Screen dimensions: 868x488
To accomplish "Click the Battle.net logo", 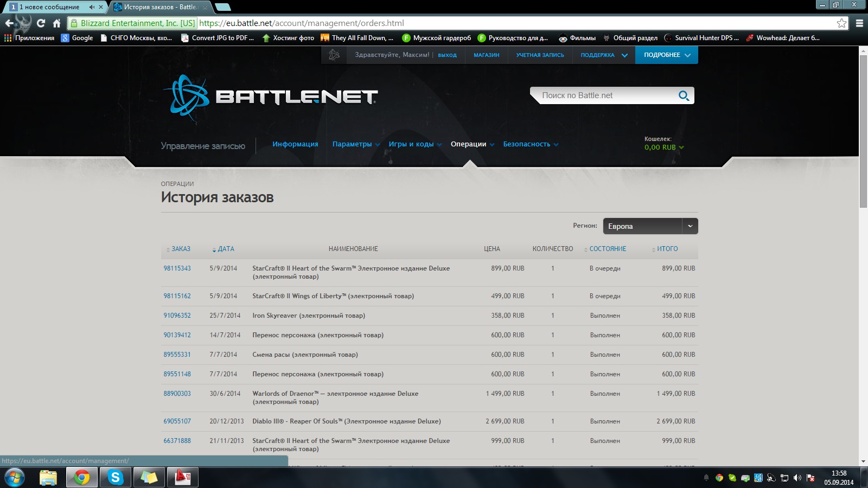I will pos(270,98).
